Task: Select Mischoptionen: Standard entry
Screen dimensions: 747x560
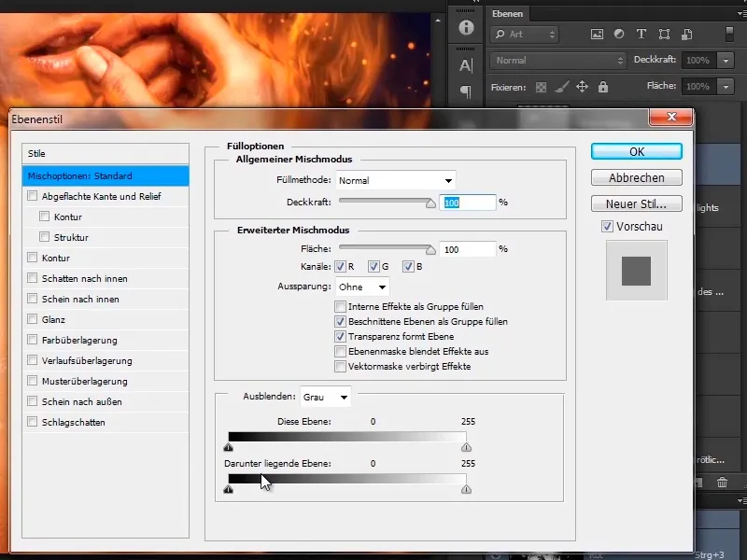Action: pos(106,175)
